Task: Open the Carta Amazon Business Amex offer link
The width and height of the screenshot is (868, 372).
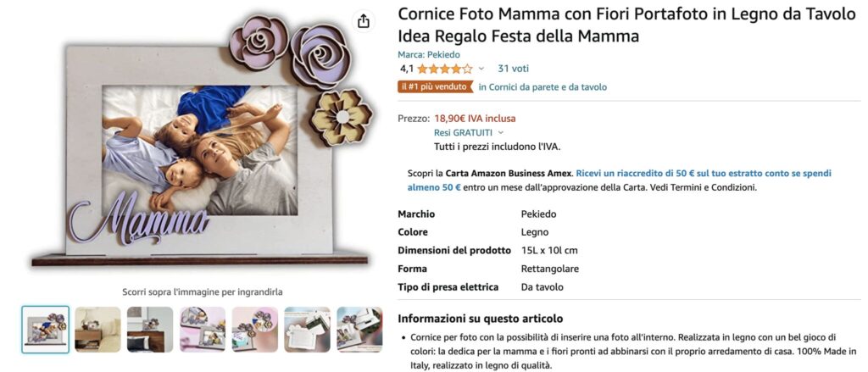Action: tap(620, 173)
